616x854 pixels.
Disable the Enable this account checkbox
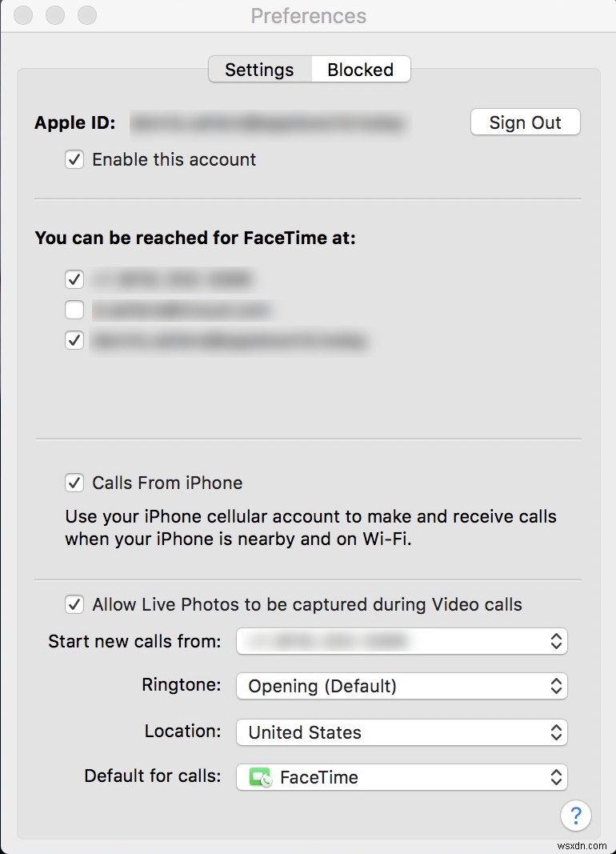pos(74,159)
